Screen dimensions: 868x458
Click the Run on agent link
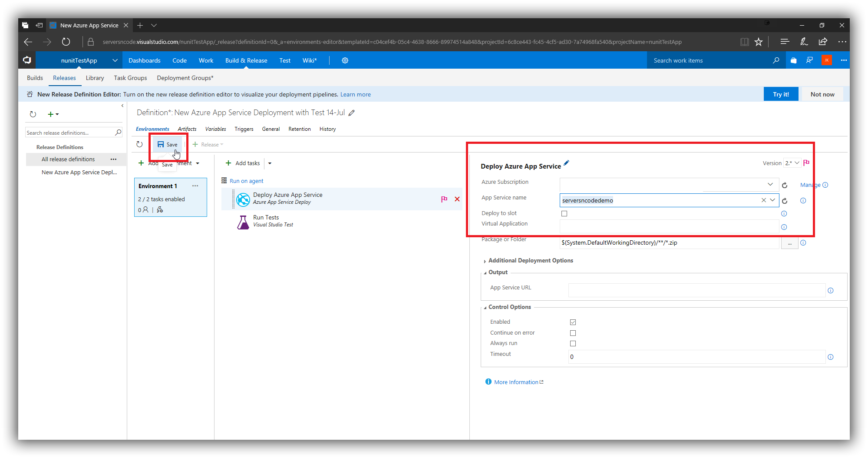(x=246, y=181)
